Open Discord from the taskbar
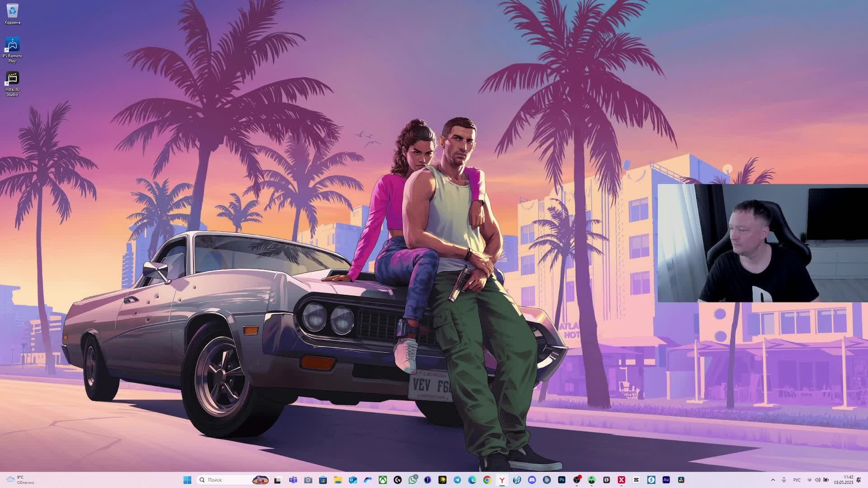The image size is (868, 488). point(532,480)
